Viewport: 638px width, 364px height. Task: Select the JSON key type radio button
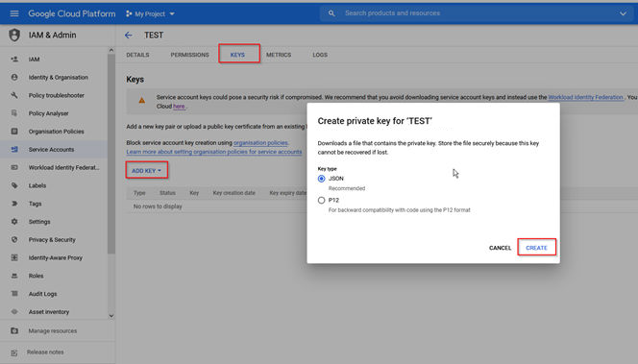tap(322, 179)
